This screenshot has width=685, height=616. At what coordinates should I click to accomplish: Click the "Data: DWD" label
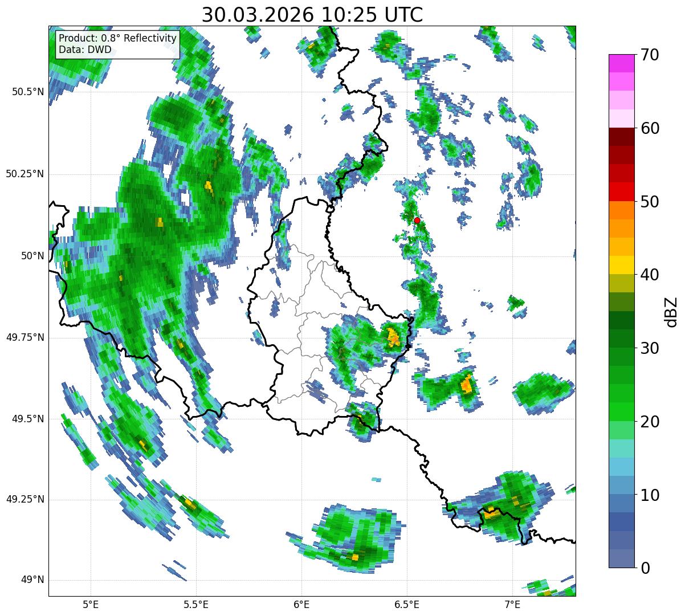click(x=85, y=50)
